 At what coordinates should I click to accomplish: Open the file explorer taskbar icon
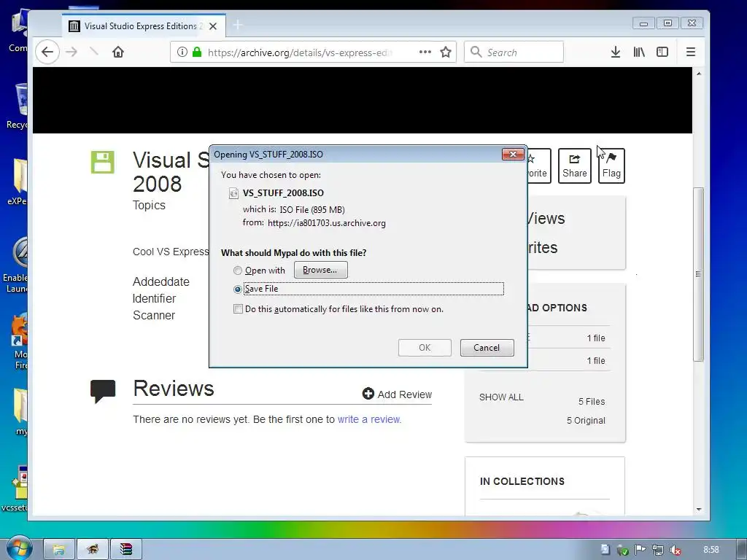coord(59,550)
